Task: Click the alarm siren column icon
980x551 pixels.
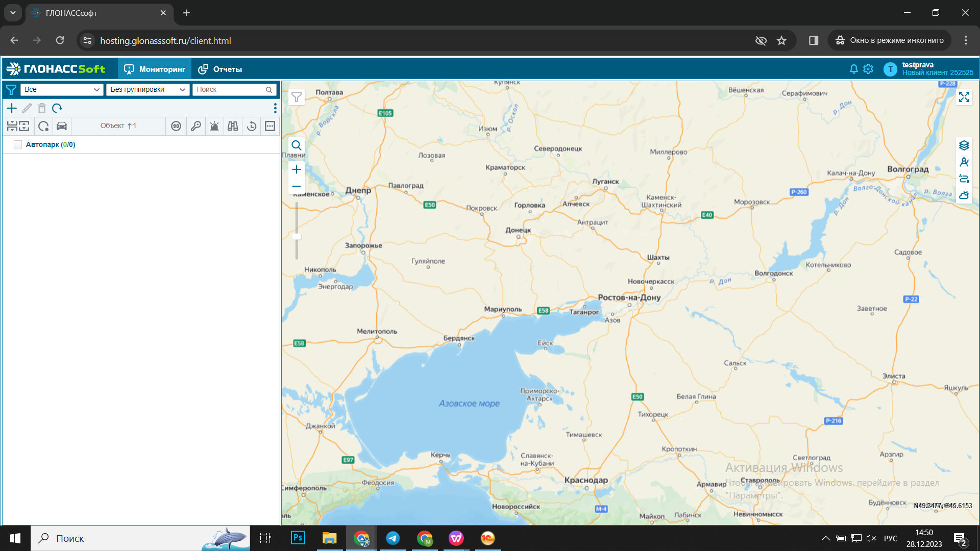Action: (214, 126)
